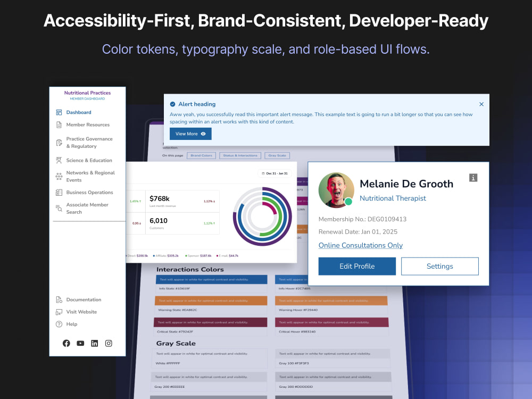532x399 pixels.
Task: Click the Associate Member Search icon
Action: (x=59, y=209)
